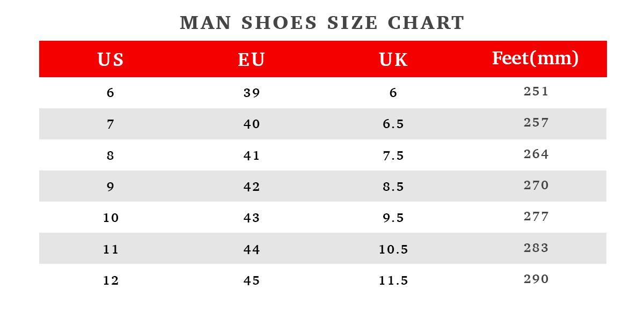Select EU size 39 cell
Screen dimensions: 644x319
pos(251,93)
